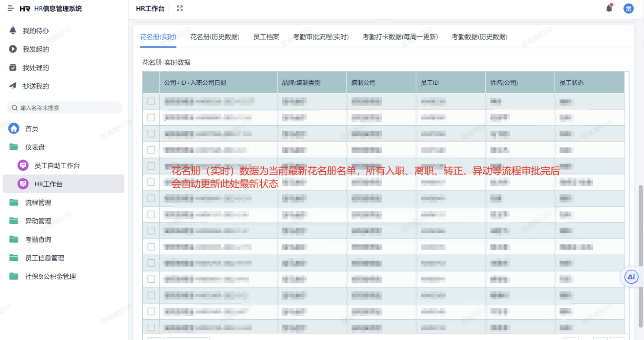The image size is (644, 340).
Task: Switch to the 员工档案 tab
Action: tap(266, 37)
